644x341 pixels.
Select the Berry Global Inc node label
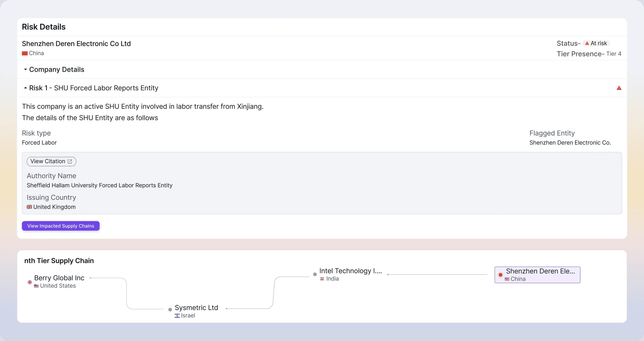pyautogui.click(x=59, y=278)
